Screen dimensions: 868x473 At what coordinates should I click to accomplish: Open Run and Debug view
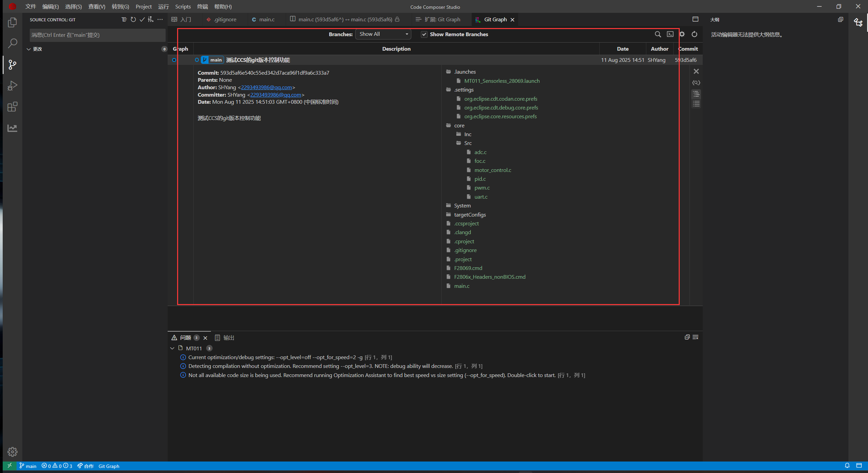click(x=13, y=85)
